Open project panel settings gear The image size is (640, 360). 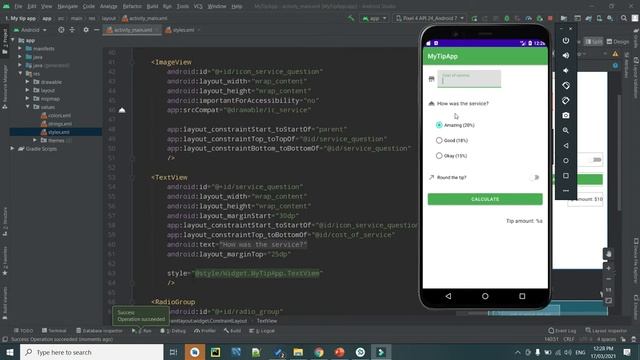86,30
